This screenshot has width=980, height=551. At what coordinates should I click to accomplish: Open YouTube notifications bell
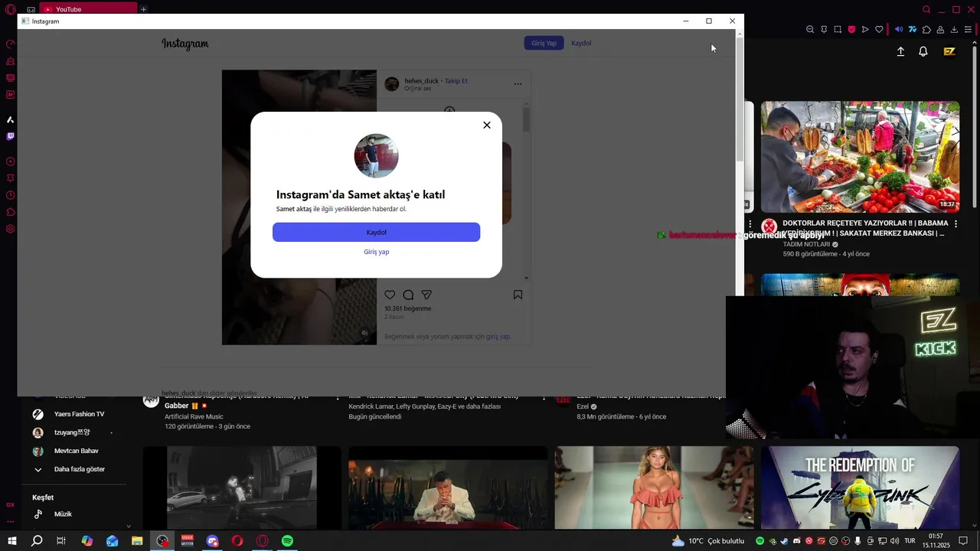coord(923,51)
